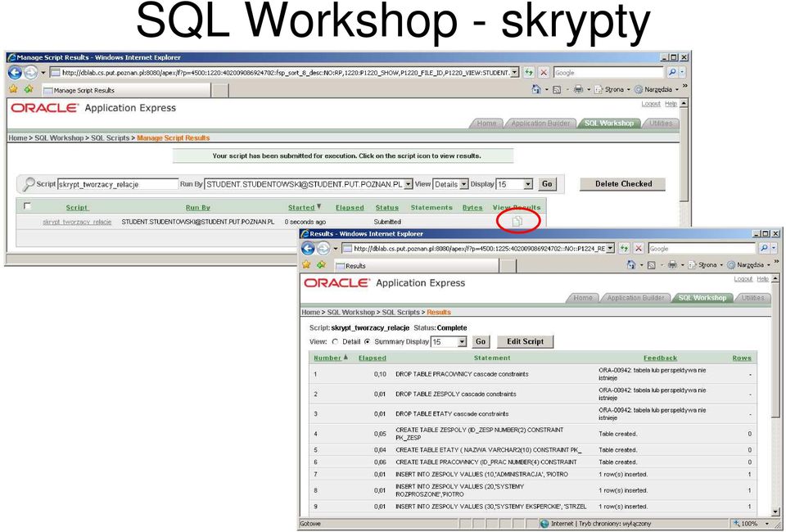This screenshot has height=532, width=786.
Task: Open Utilities tab in Results window
Action: [x=753, y=298]
